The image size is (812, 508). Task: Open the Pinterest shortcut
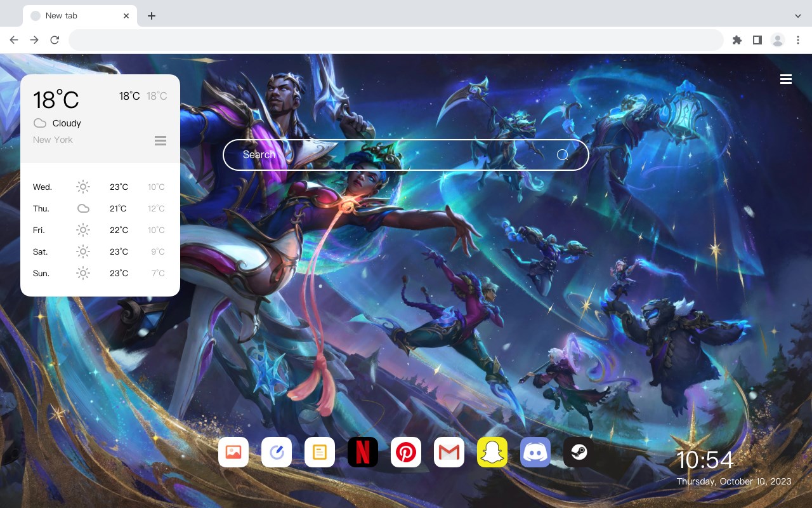[406, 452]
